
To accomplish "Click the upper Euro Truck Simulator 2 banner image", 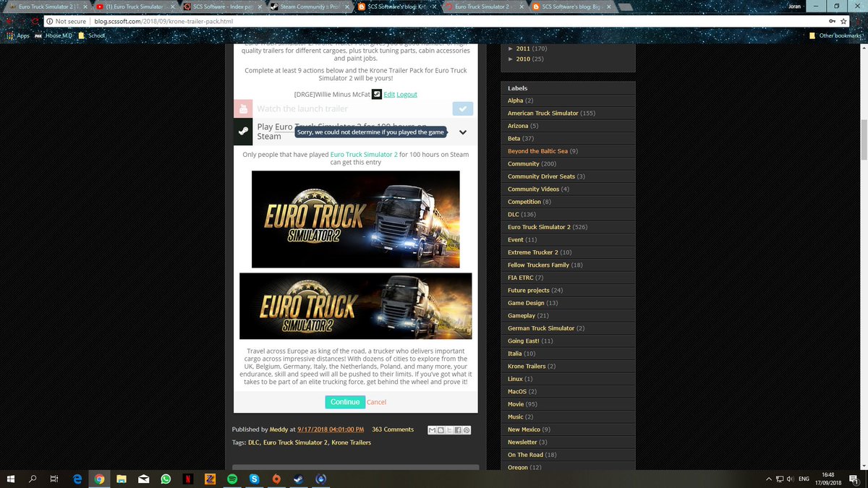I will (x=355, y=219).
